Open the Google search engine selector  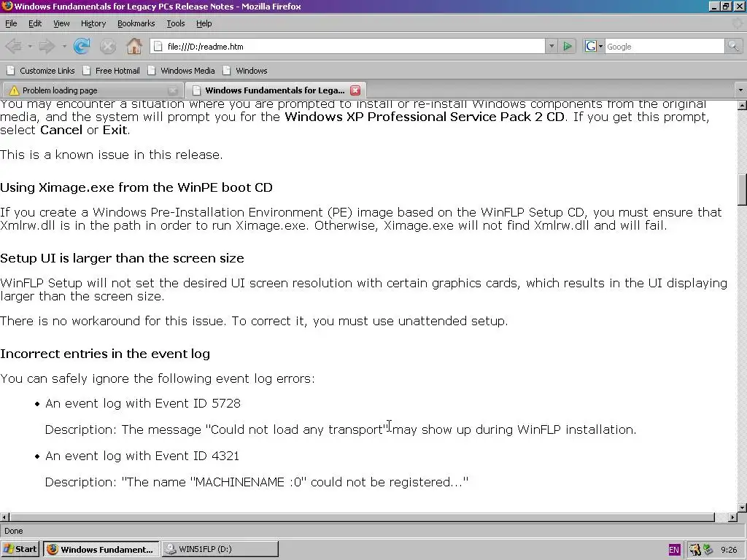tap(594, 46)
